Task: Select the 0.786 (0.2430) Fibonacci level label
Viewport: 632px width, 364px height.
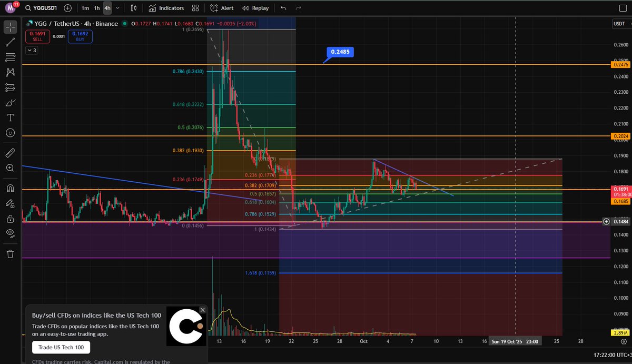Action: [x=188, y=72]
